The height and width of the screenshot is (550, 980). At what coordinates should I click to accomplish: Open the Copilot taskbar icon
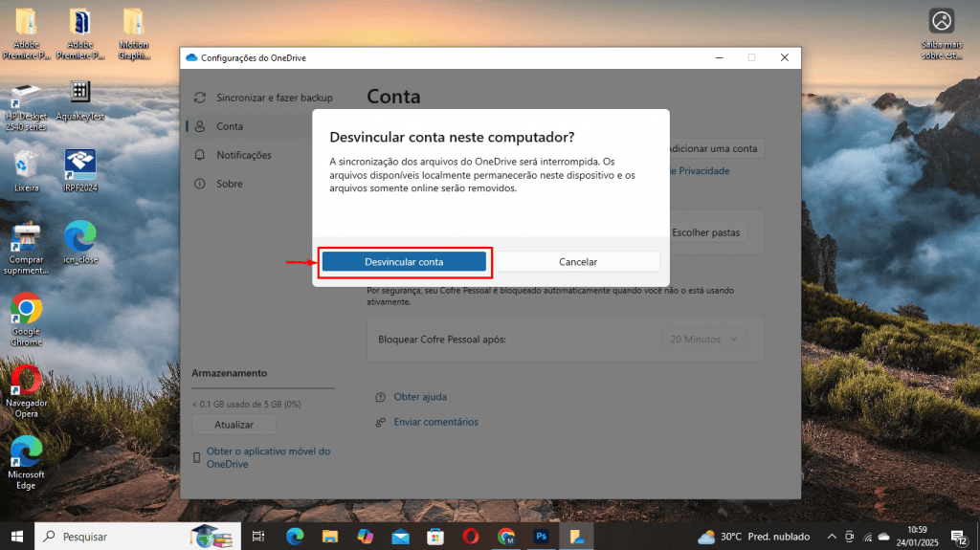(x=365, y=537)
